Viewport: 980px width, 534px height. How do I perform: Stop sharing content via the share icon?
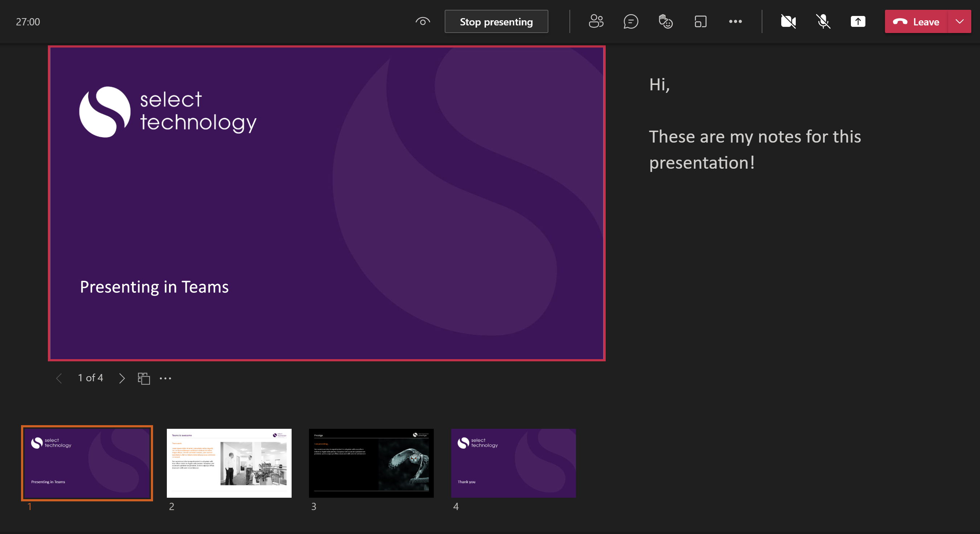(858, 22)
